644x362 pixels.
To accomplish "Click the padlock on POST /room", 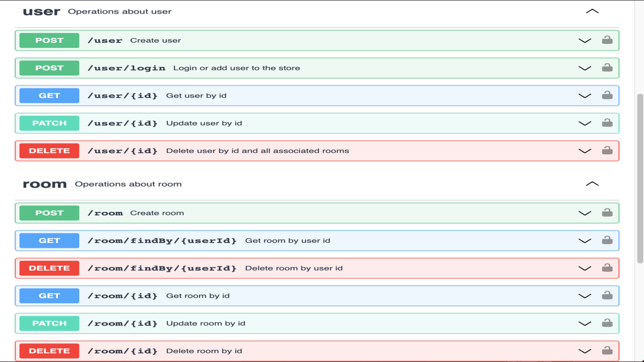I will (607, 212).
